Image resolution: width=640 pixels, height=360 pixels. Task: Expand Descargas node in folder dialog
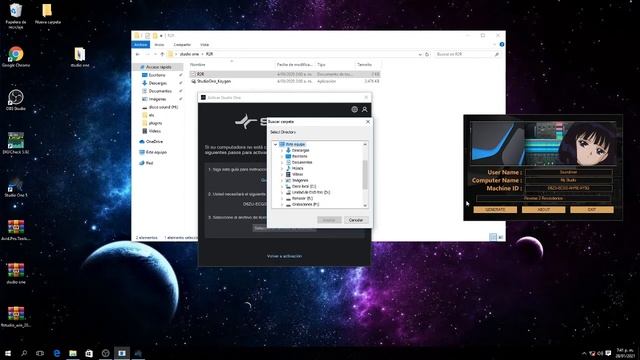coord(282,151)
